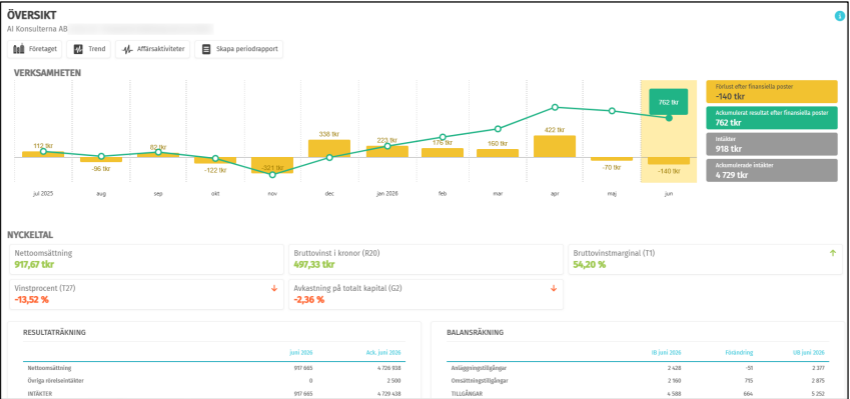Select the Nettoomsättning row in Resultaträkning

tap(214, 368)
